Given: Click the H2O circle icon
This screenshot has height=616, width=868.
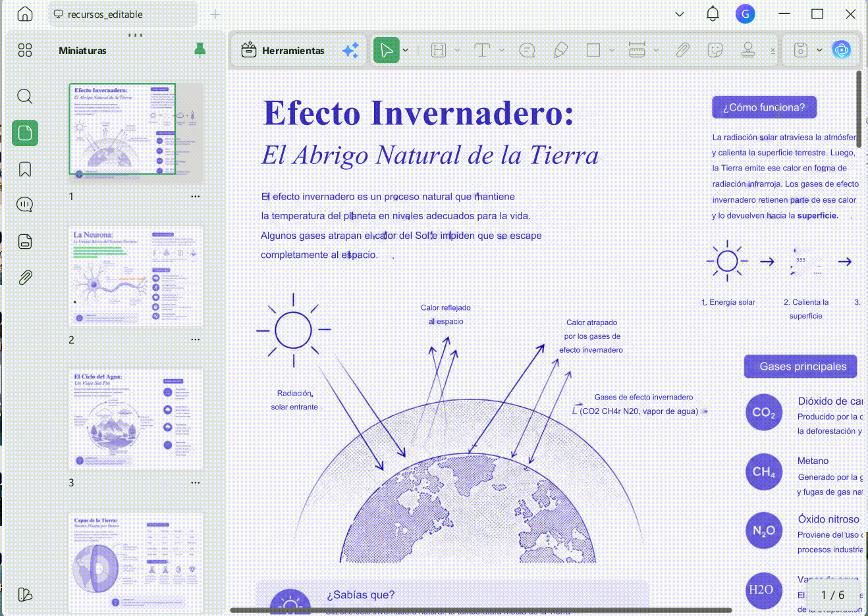Looking at the screenshot, I should click(x=764, y=590).
